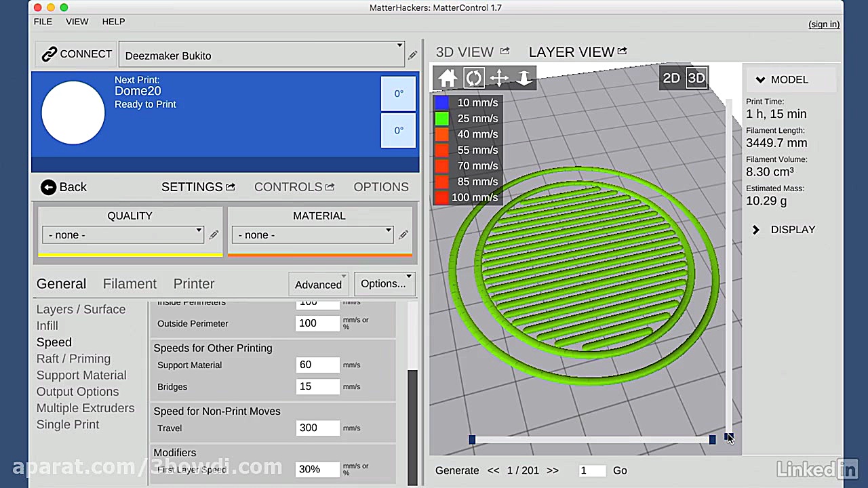Click the sign in link

824,24
